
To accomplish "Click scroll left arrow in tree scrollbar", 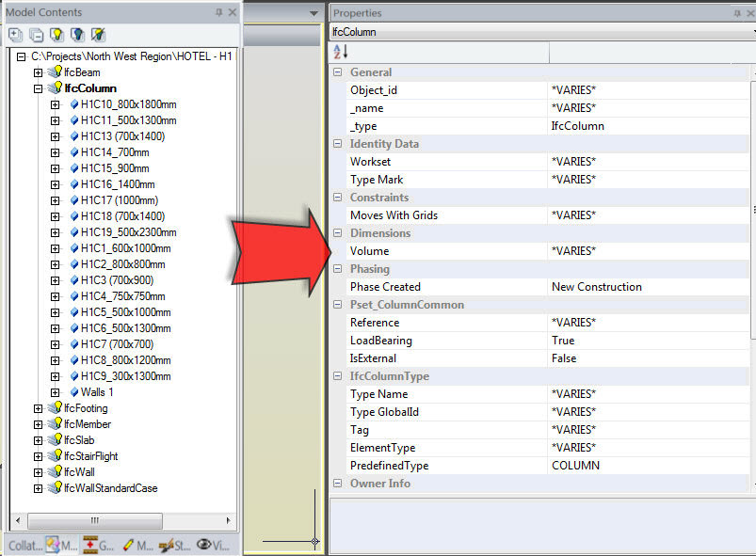I will (18, 520).
